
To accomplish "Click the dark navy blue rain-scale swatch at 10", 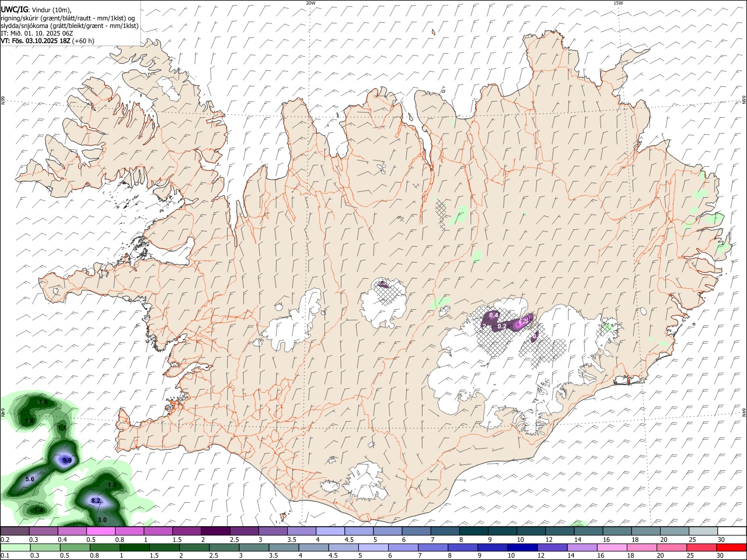I will click(x=522, y=548).
